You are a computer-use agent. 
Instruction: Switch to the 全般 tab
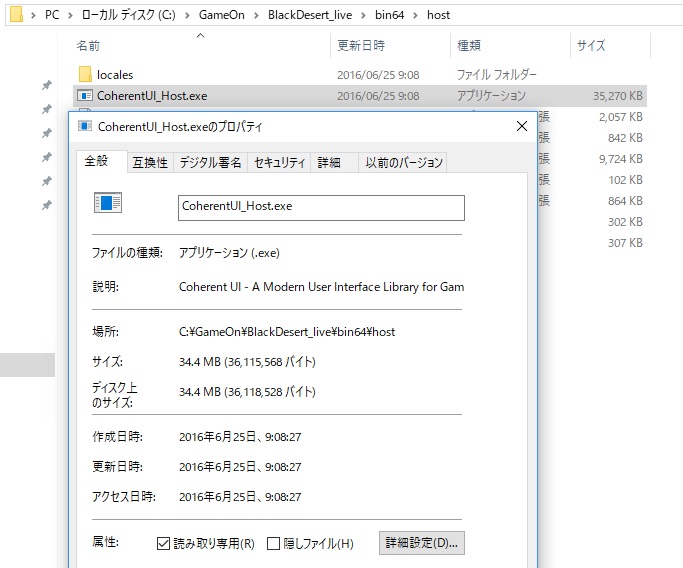[x=101, y=162]
